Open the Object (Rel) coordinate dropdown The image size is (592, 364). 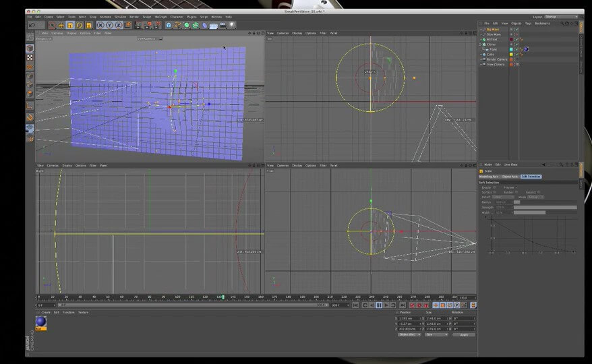409,334
